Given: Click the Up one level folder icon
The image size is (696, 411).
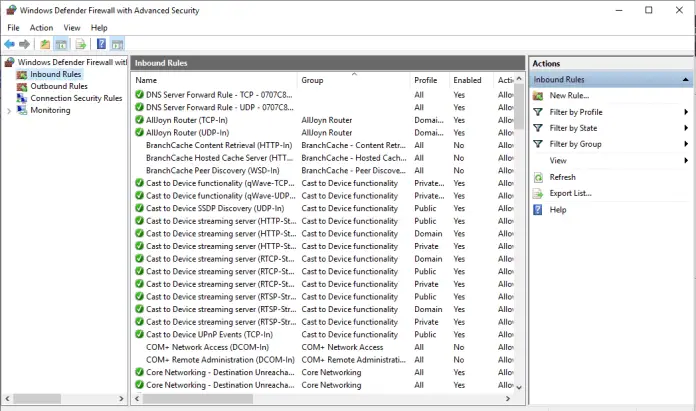Looking at the screenshot, I should click(45, 44).
